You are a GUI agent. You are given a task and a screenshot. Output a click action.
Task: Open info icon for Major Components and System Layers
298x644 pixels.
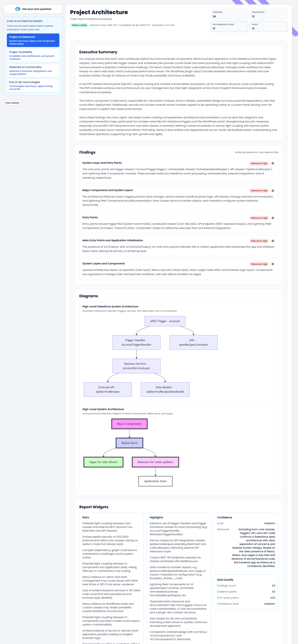tap(273, 191)
